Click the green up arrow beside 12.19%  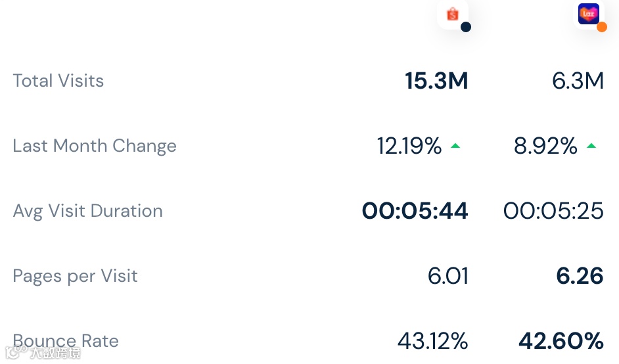pos(455,146)
